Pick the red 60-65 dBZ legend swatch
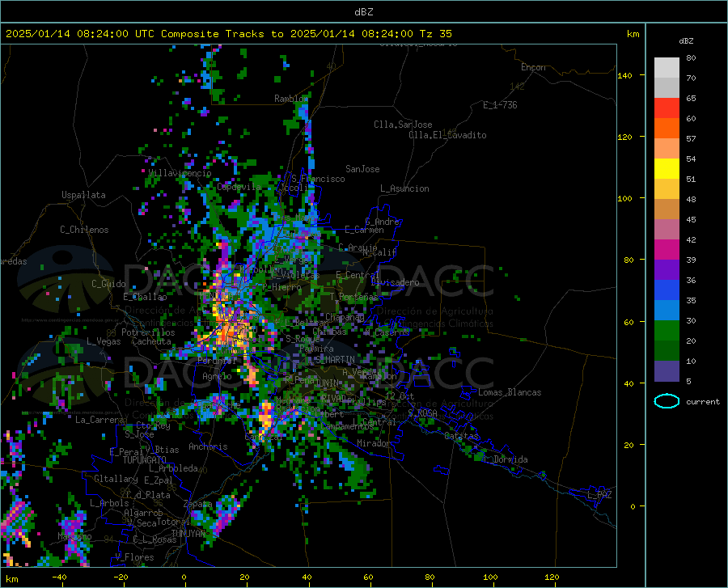 point(667,108)
